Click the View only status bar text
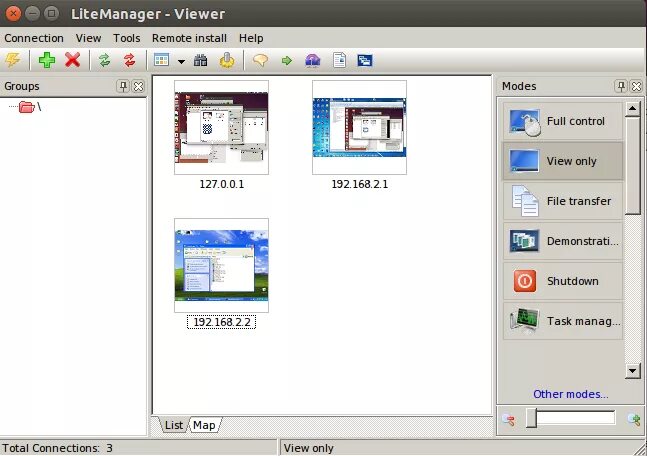 coord(309,448)
